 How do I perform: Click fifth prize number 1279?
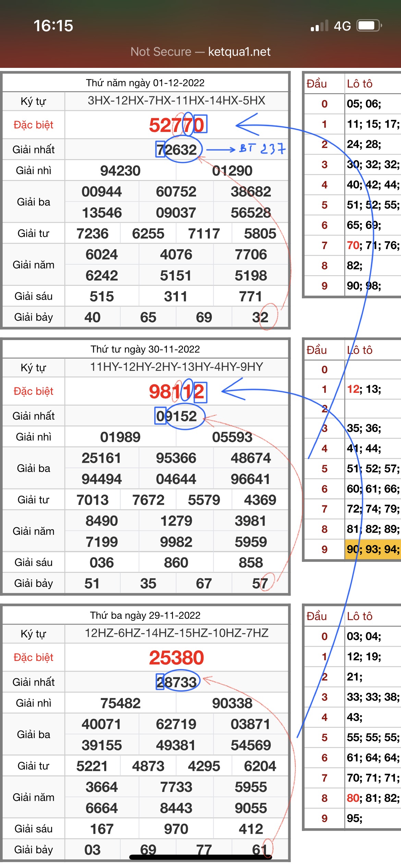click(176, 521)
